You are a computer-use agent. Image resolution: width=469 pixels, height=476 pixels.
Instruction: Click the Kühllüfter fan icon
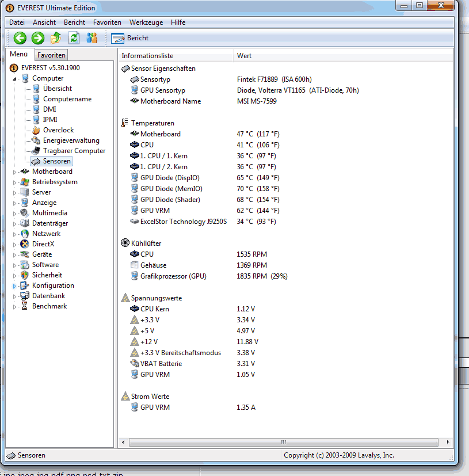tap(125, 243)
